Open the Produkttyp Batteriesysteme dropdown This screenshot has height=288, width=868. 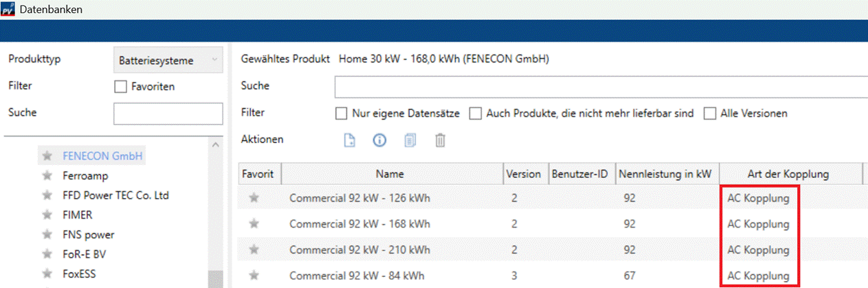tap(168, 60)
